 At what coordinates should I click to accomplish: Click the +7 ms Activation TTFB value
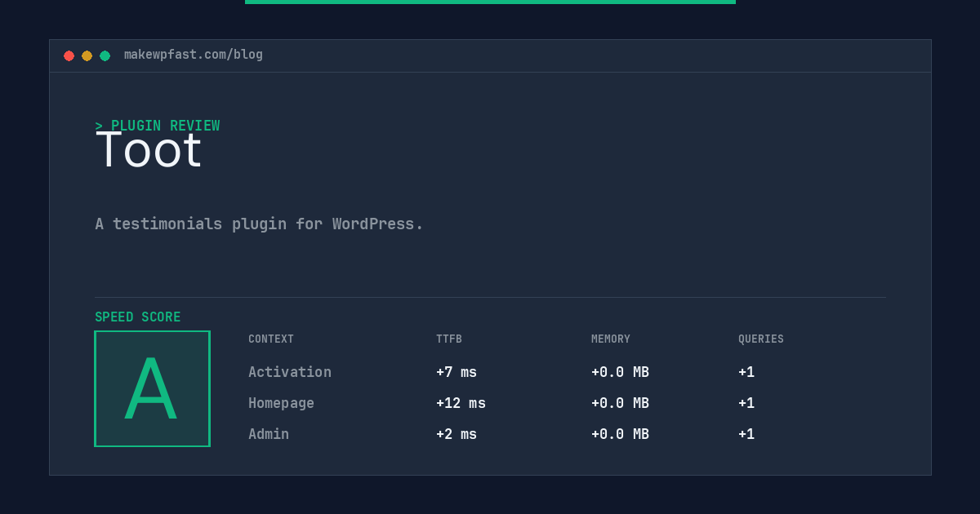(x=457, y=372)
